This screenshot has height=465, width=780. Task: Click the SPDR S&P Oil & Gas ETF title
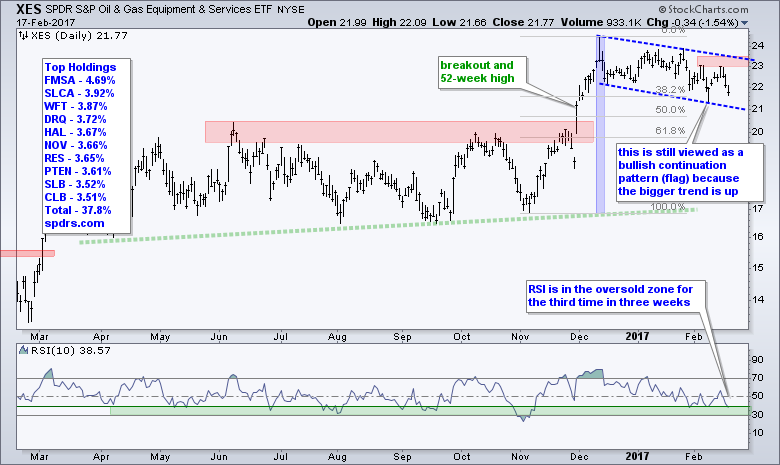click(159, 9)
